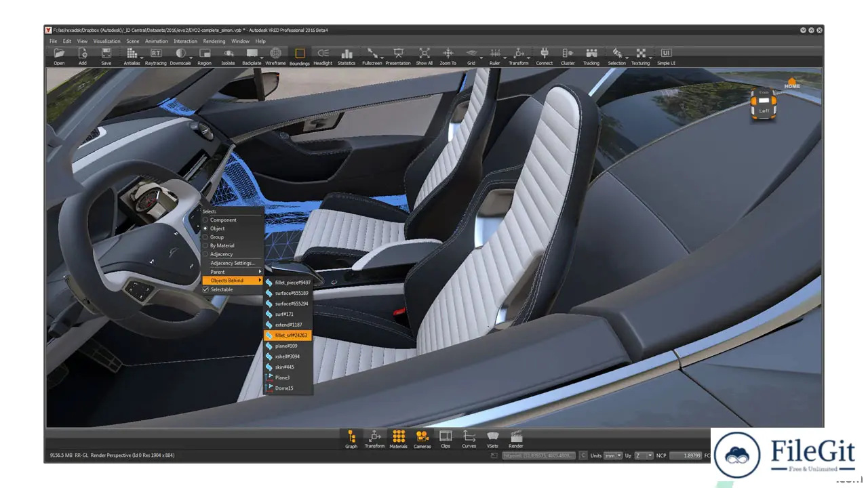
Task: Open the Cameras panel button
Action: [422, 439]
